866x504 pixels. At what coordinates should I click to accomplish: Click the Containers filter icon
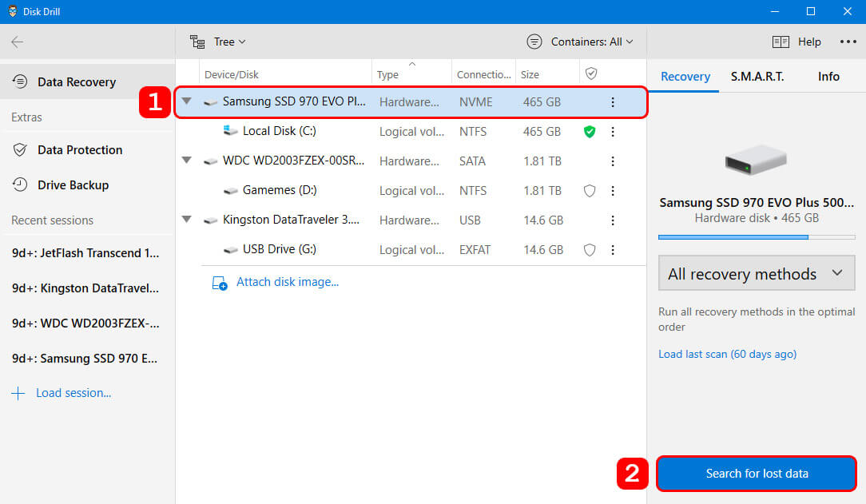[534, 42]
